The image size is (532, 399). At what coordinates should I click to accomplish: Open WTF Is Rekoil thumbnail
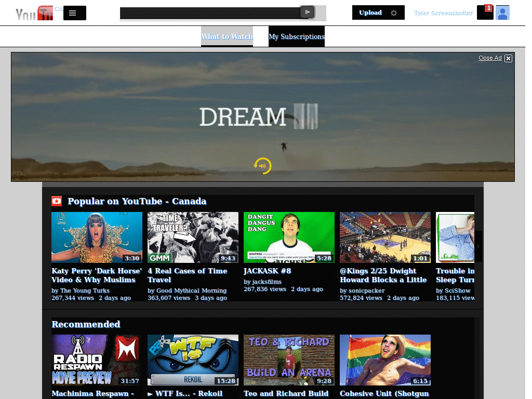coord(193,360)
